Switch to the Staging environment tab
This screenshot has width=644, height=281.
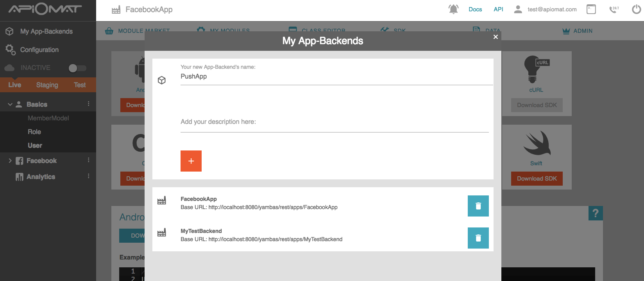[47, 85]
